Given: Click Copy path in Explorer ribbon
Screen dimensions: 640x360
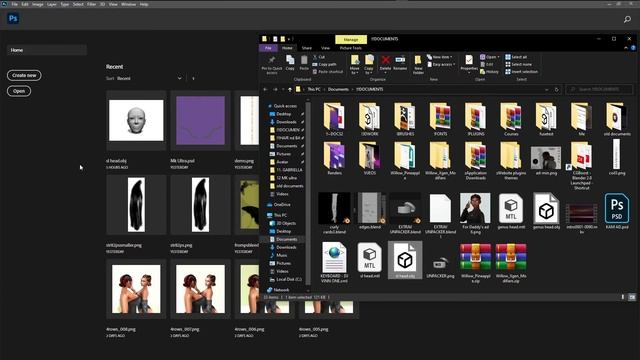Looking at the screenshot, I should click(324, 64).
